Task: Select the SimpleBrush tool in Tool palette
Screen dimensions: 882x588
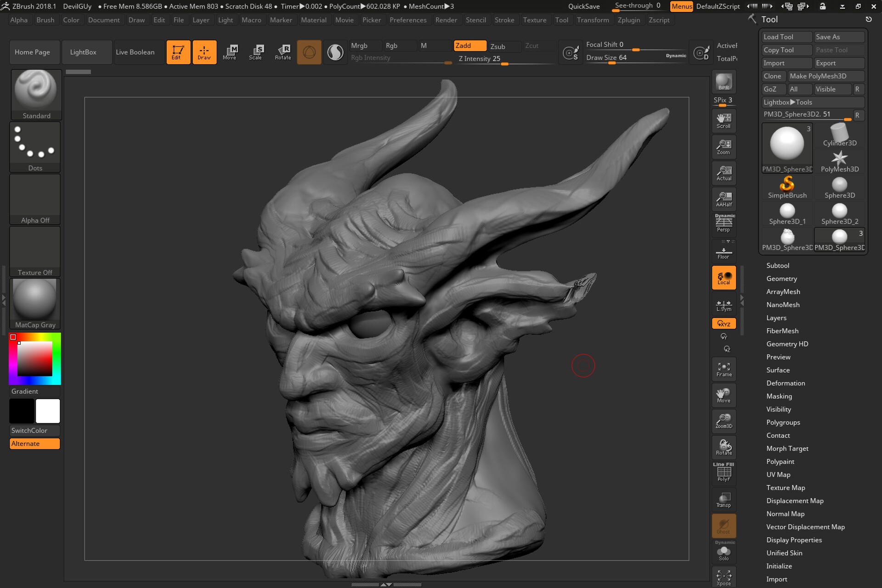Action: [x=786, y=185]
